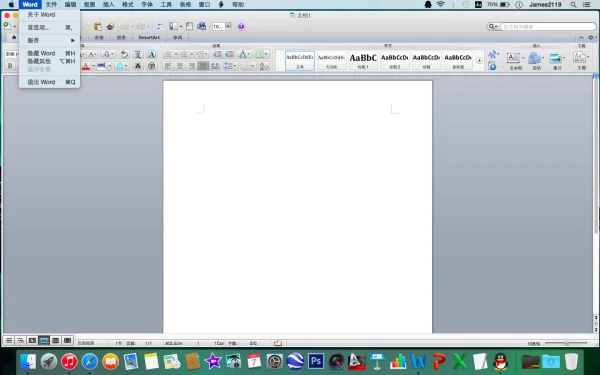600x375 pixels.
Task: Click the paste clipboard toolbar icon
Action: [98, 26]
